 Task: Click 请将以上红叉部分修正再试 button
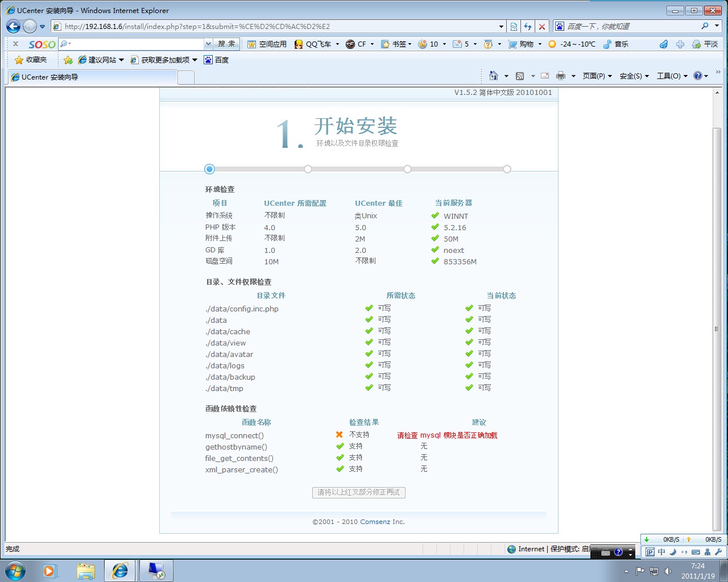[359, 492]
